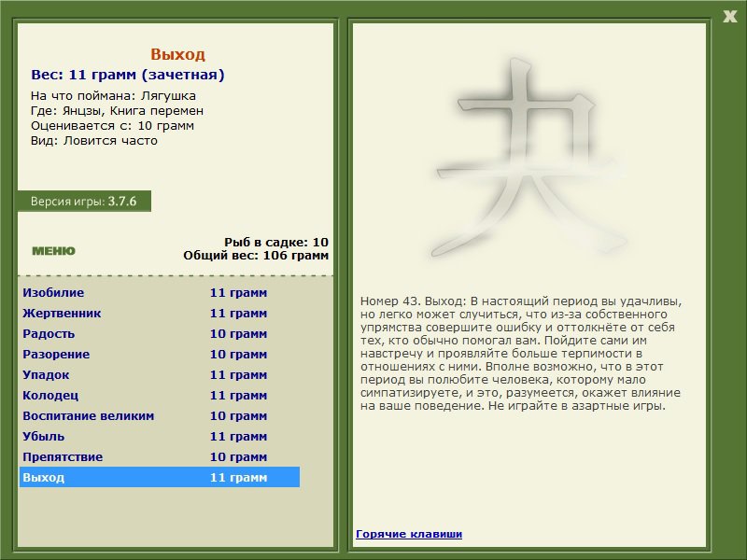Click the Колодец list row
Screen dimensions: 747x560
160,395
